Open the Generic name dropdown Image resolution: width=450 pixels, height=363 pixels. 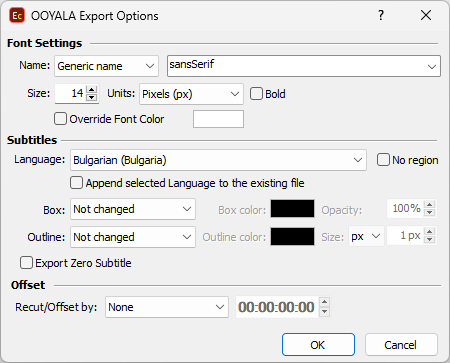tap(106, 66)
